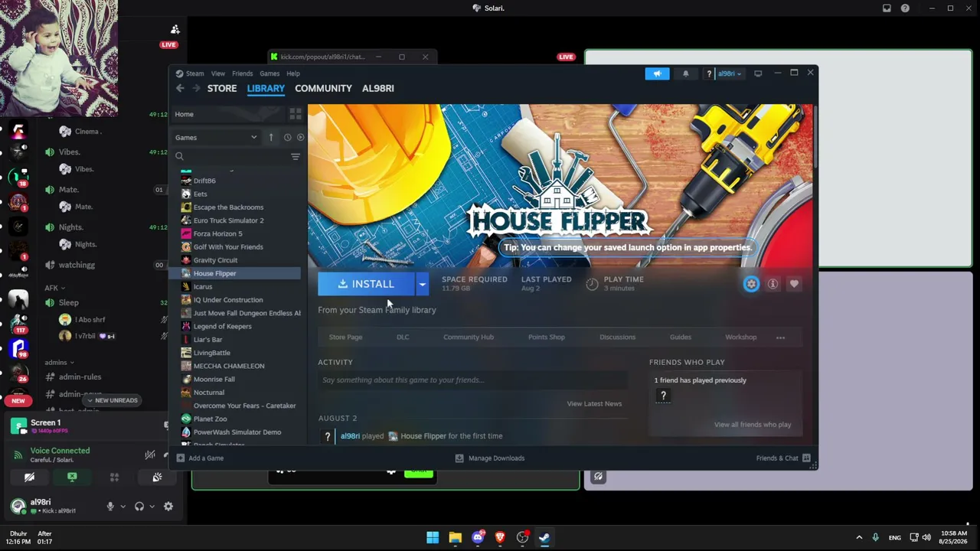Open al98ri account dropdown in Steam

coord(729,73)
